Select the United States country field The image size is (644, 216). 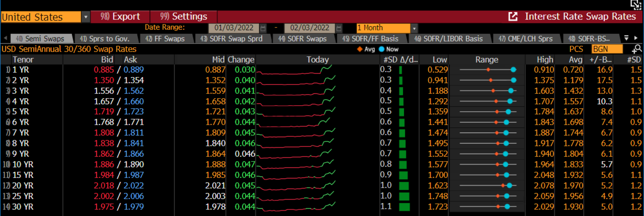41,17
